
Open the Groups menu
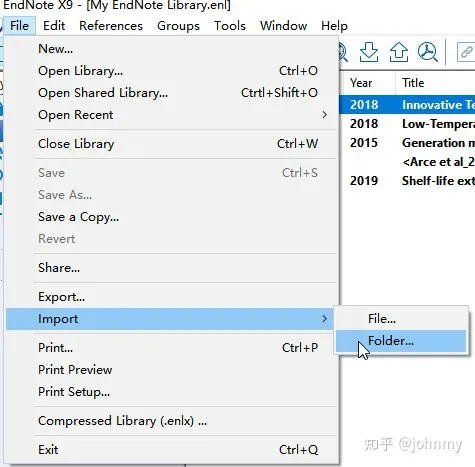[x=178, y=26]
